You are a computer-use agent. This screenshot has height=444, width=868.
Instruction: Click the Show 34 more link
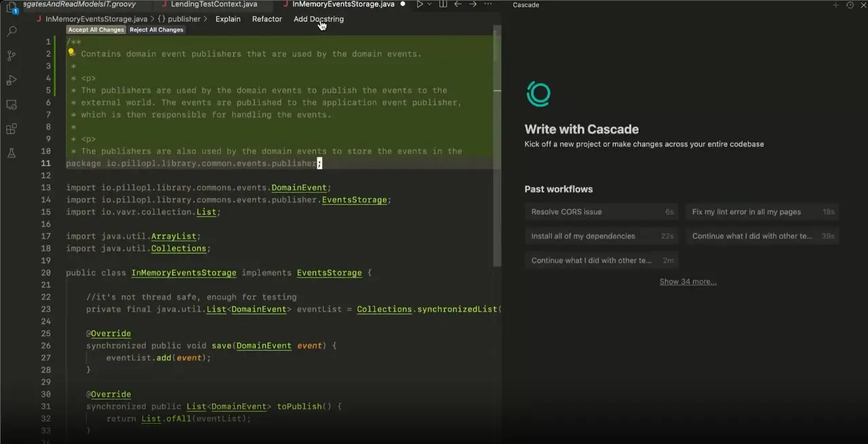pyautogui.click(x=688, y=282)
